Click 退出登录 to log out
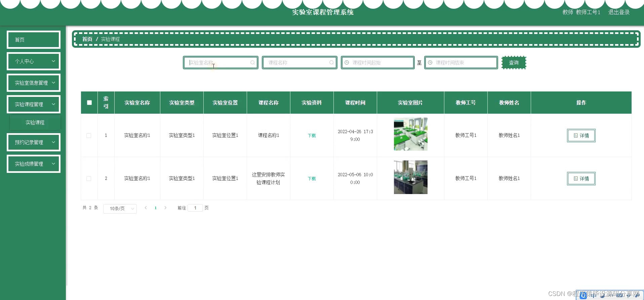Image resolution: width=644 pixels, height=300 pixels. click(619, 12)
